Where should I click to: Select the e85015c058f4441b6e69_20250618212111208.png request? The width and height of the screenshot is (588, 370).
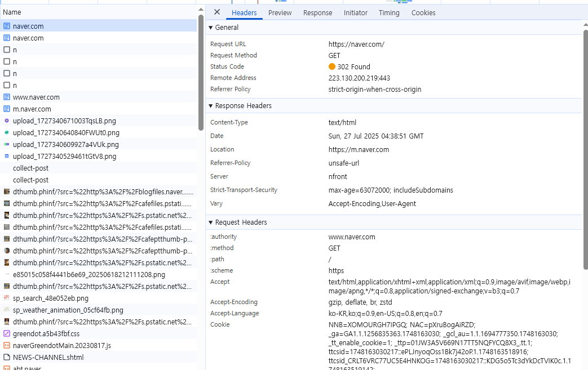pyautogui.click(x=98, y=274)
